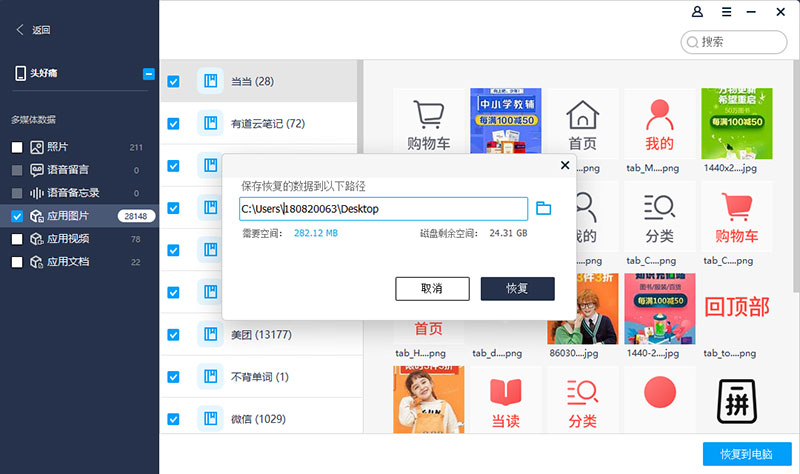The width and height of the screenshot is (800, 474).
Task: Click the thumbnail grid vertical scrollbar
Action: click(x=796, y=176)
